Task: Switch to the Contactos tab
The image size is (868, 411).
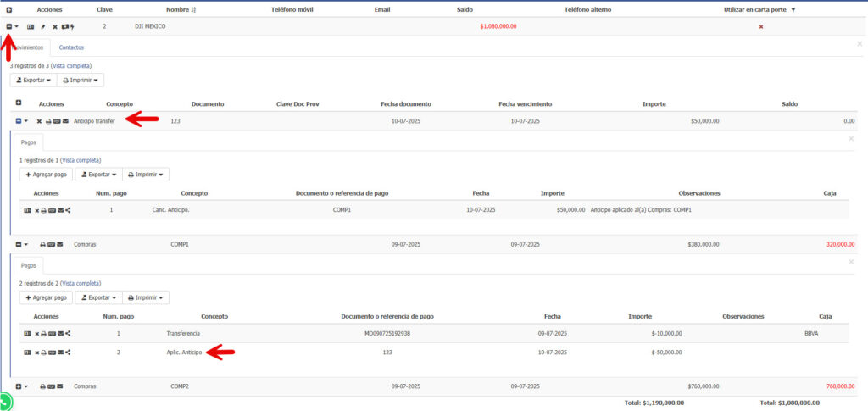Action: 71,47
